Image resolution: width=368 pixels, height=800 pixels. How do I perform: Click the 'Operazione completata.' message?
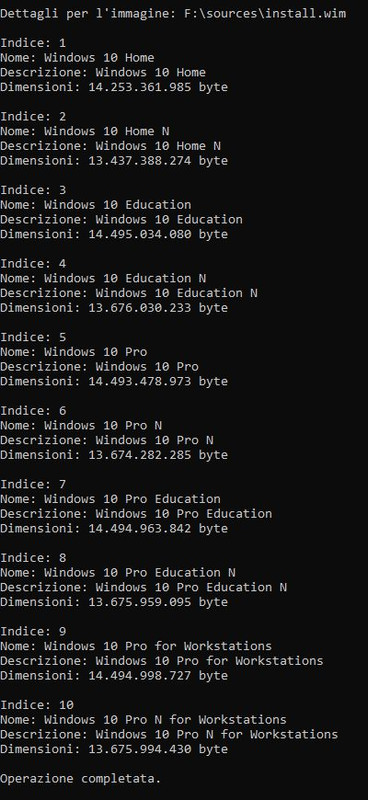coord(81,779)
